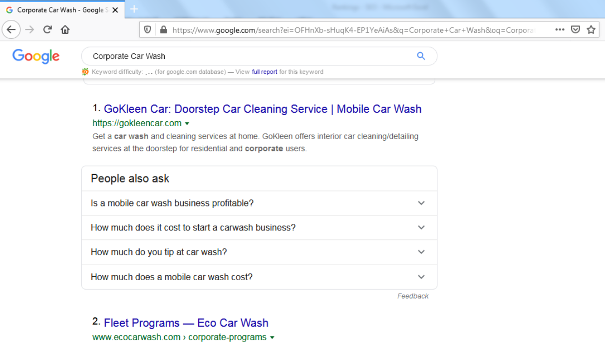This screenshot has width=605, height=364.
Task: Click the browser forward arrow
Action: [29, 29]
